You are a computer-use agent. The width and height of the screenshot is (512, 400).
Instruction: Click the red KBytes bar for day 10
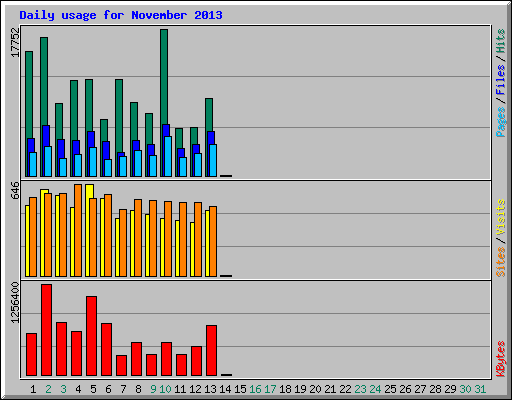click(x=166, y=359)
